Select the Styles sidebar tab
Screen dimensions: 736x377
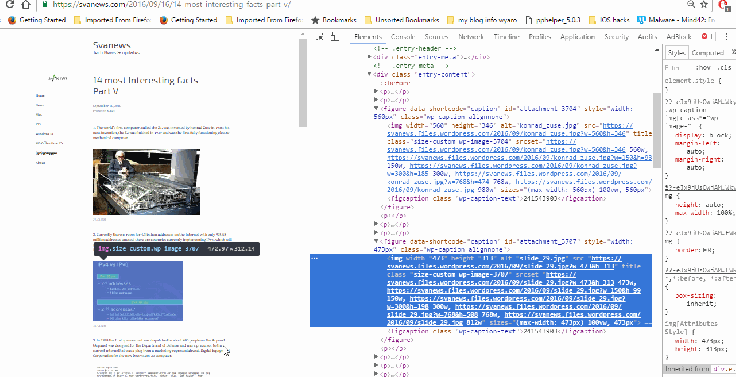[x=676, y=53]
